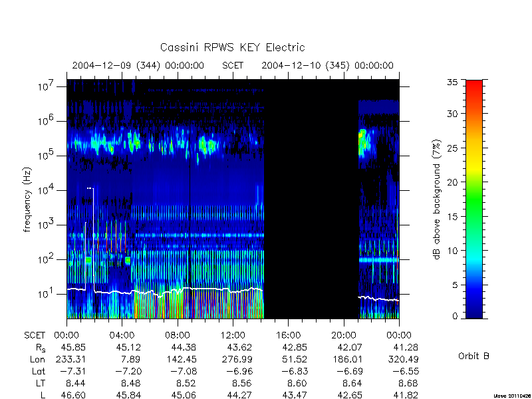
Task: Click the L value '46.60'
Action: coord(73,395)
